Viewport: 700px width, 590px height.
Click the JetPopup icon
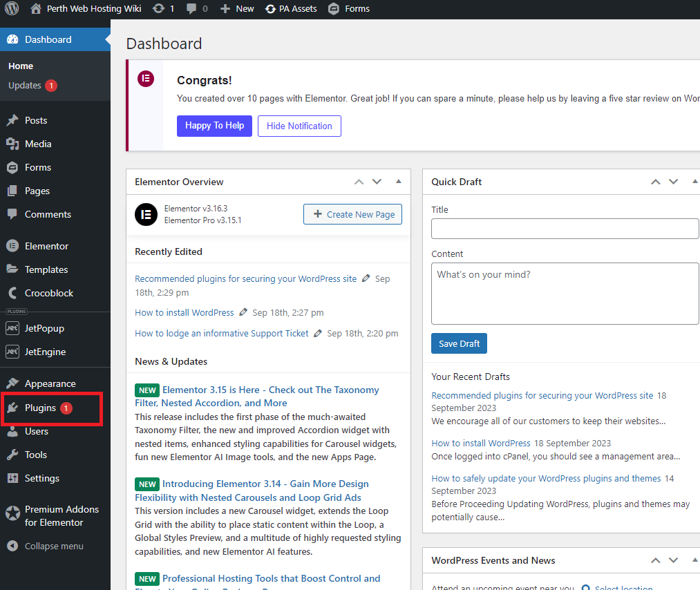tap(12, 328)
